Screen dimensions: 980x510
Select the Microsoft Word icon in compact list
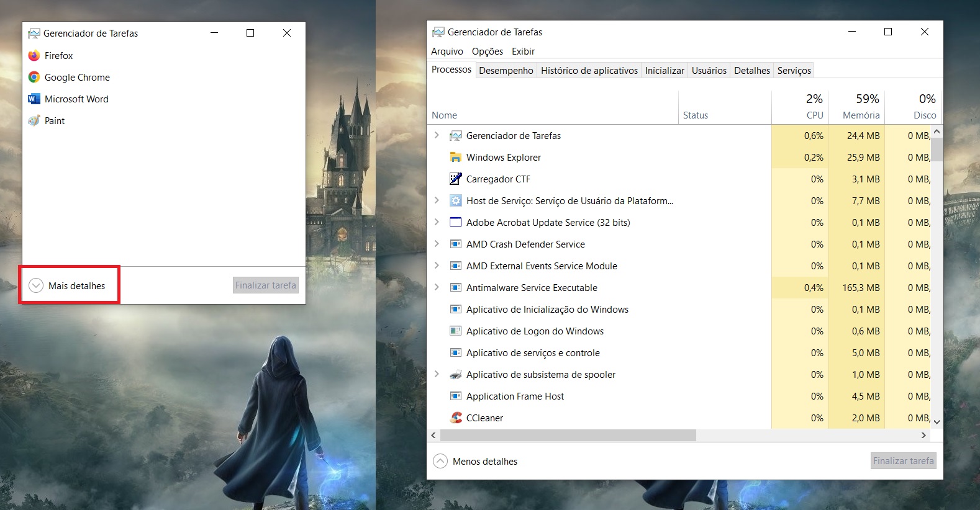pos(34,99)
